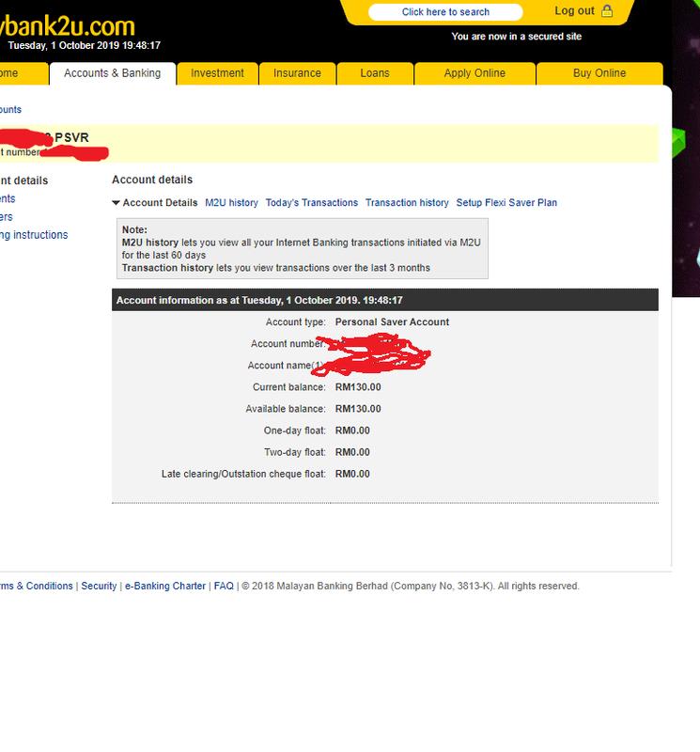The image size is (700, 752).
Task: Open the Accounts & Banking tab
Action: point(112,73)
